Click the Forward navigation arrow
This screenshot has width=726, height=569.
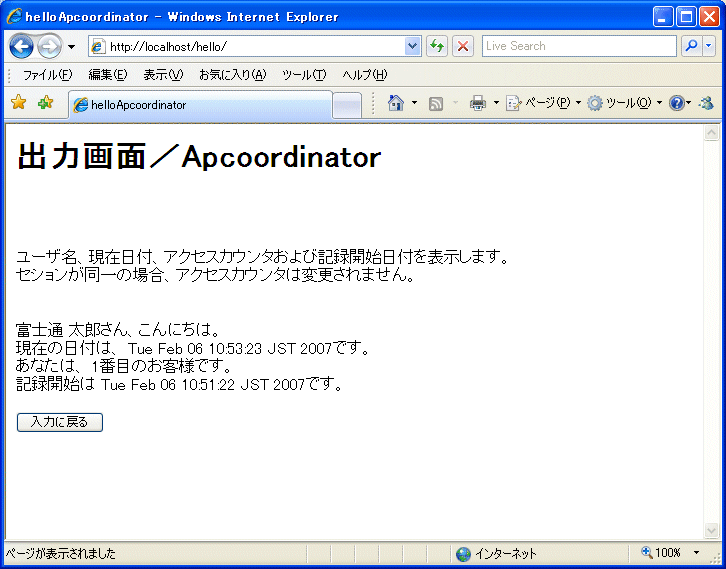(49, 46)
